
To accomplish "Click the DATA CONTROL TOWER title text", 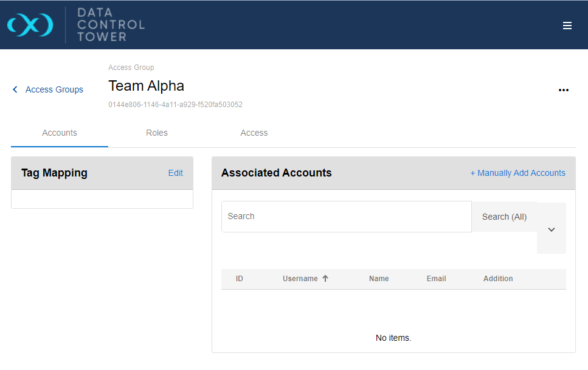I will coord(111,25).
